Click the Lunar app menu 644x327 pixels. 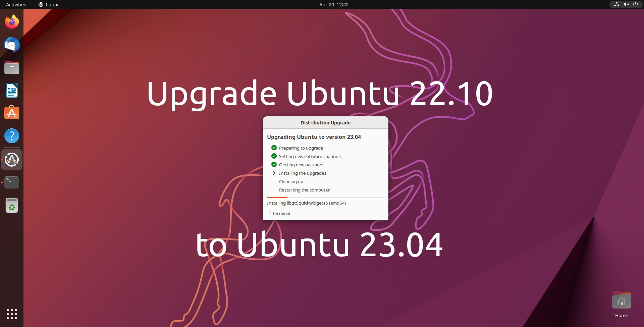[49, 4]
